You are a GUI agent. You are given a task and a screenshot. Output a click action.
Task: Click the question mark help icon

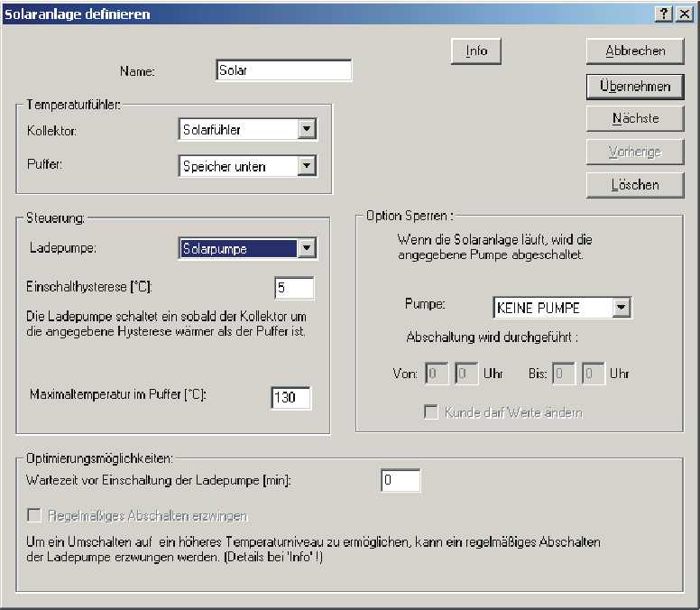pos(665,14)
